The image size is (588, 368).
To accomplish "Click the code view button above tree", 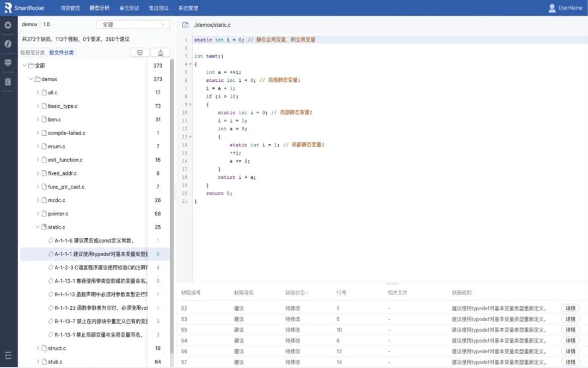I will click(x=139, y=53).
